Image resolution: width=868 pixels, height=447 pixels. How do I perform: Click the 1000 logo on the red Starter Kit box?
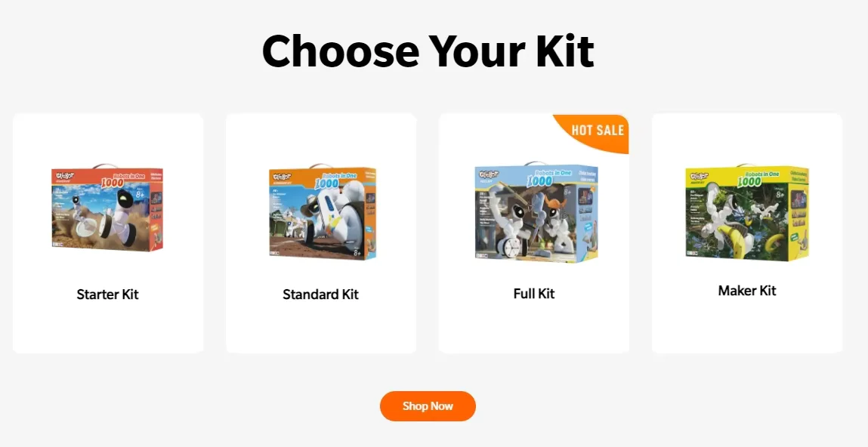coord(113,183)
